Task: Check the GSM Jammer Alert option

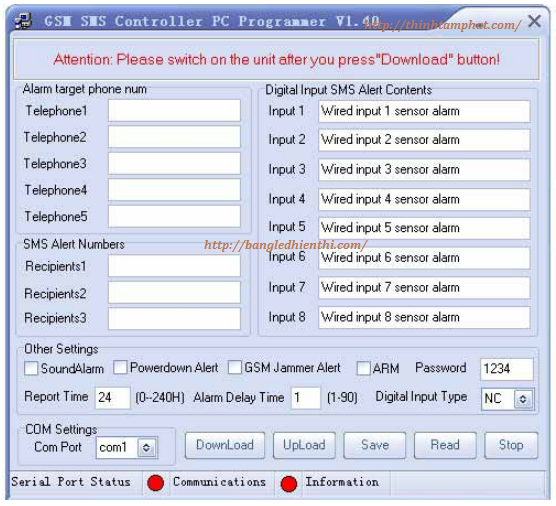Action: (235, 367)
